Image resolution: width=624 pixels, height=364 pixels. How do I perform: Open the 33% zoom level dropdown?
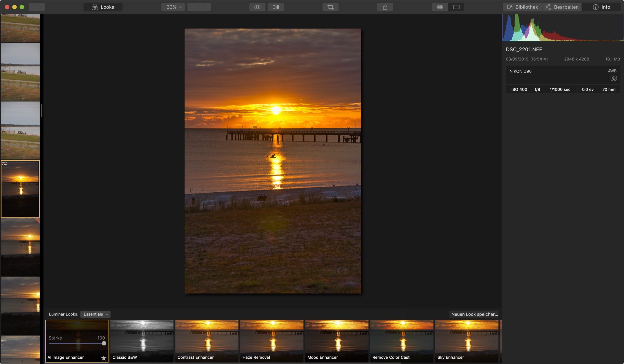[173, 7]
